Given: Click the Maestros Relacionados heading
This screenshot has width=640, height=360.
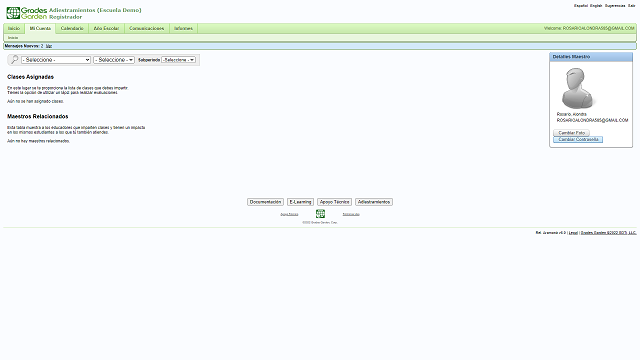Looking at the screenshot, I should pyautogui.click(x=38, y=117).
